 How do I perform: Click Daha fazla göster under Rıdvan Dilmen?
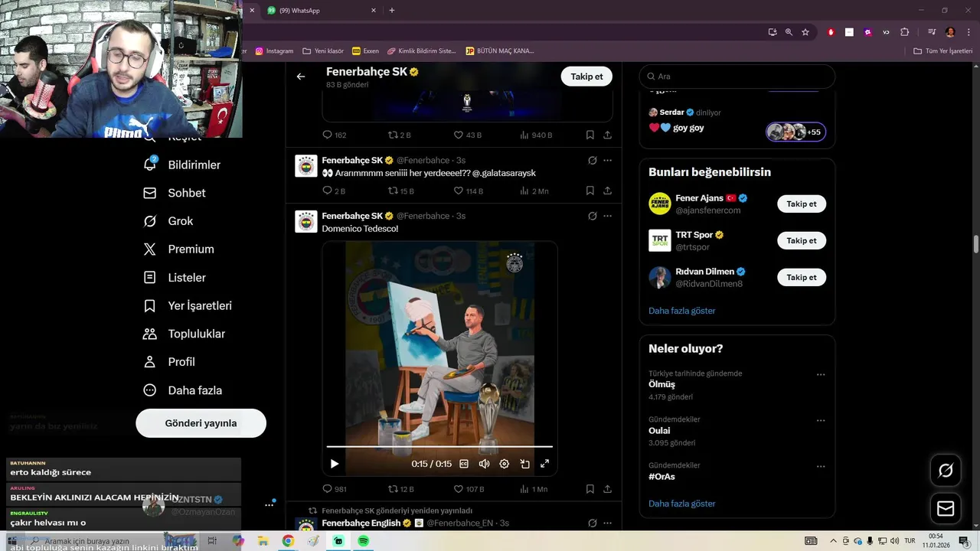pyautogui.click(x=681, y=311)
